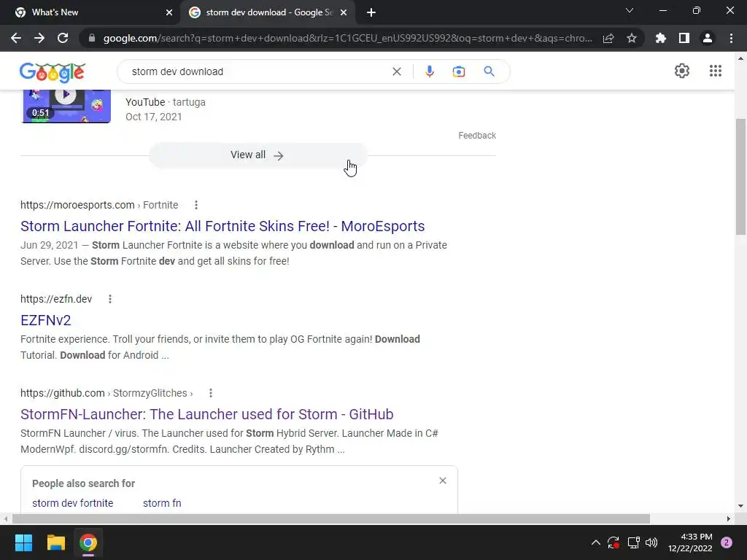Go back to the previous page
Viewport: 747px width, 560px height.
pyautogui.click(x=16, y=38)
